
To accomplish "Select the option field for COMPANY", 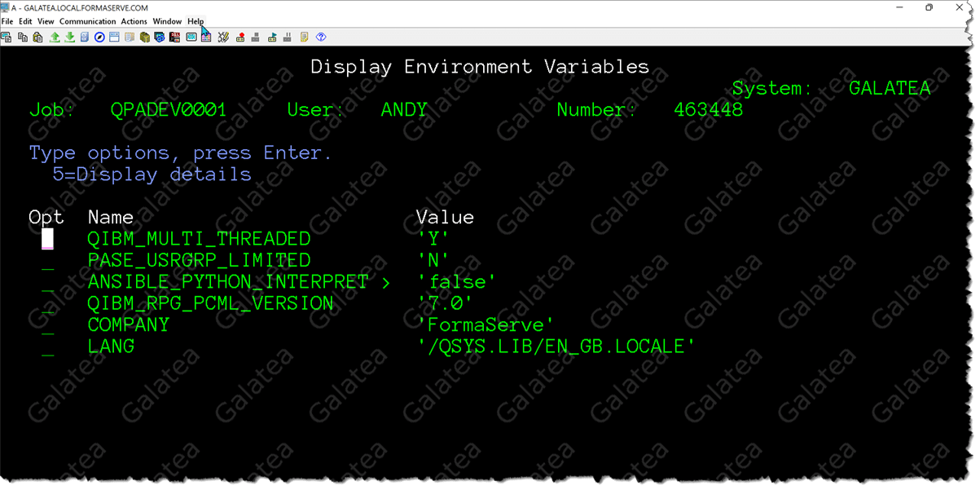I will click(48, 325).
